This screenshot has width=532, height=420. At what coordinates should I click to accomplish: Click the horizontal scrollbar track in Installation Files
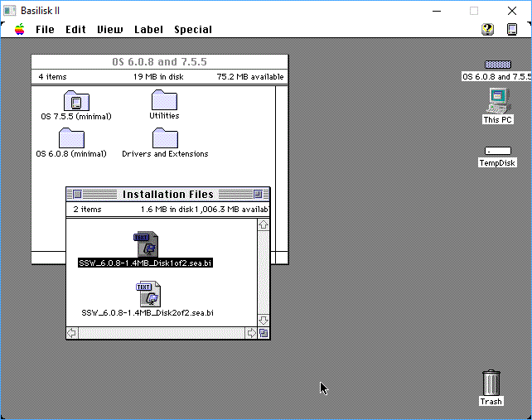tap(162, 333)
